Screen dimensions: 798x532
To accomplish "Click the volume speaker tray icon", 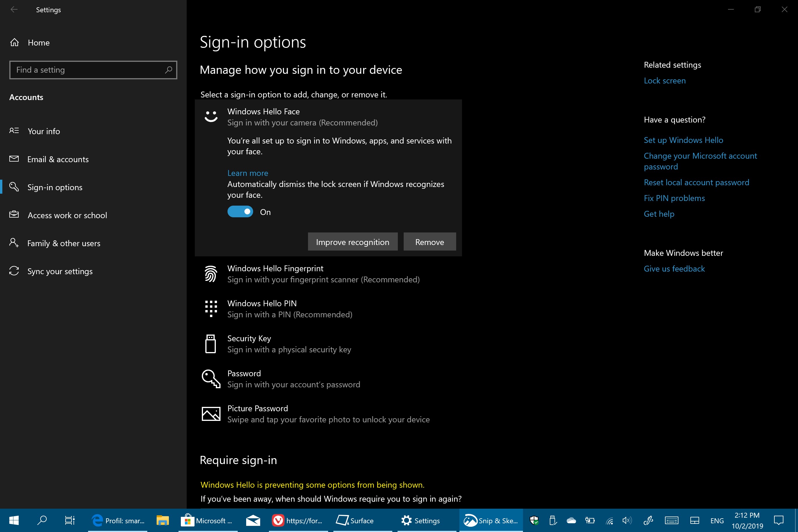I will [627, 520].
